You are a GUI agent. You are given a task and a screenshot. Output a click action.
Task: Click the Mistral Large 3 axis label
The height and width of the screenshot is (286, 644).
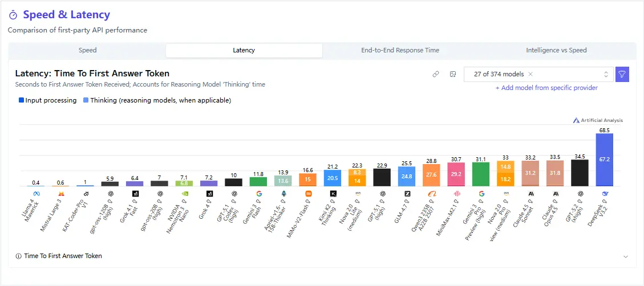point(52,215)
